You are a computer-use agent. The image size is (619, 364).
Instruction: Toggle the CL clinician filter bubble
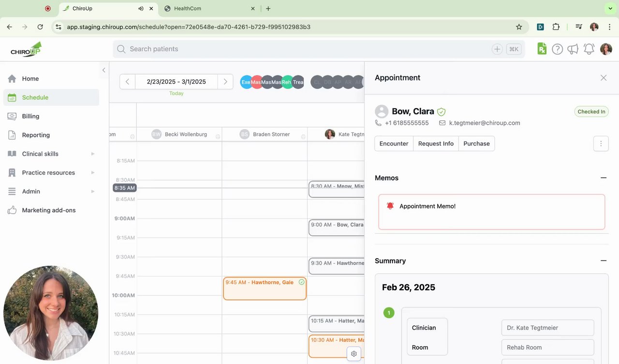(317, 82)
